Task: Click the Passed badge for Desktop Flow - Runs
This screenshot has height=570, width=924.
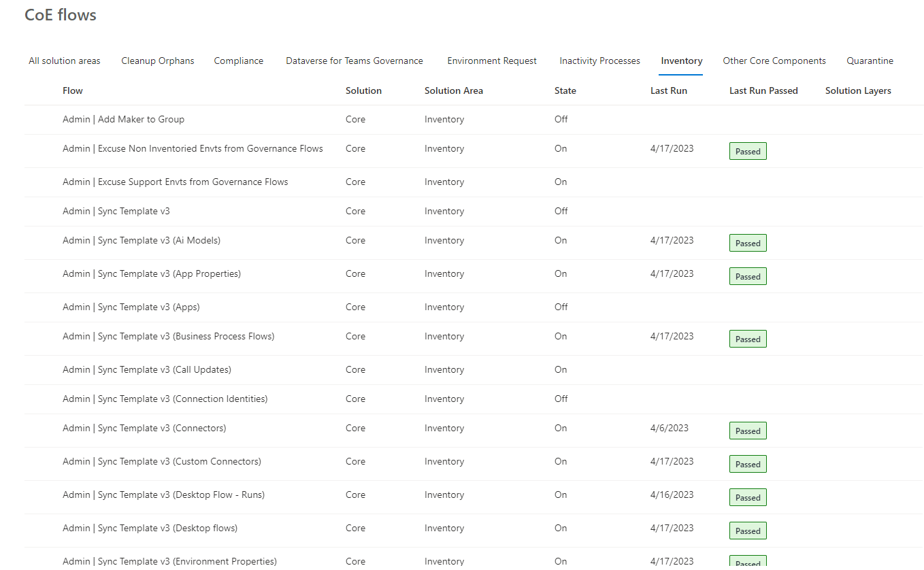Action: click(x=747, y=497)
